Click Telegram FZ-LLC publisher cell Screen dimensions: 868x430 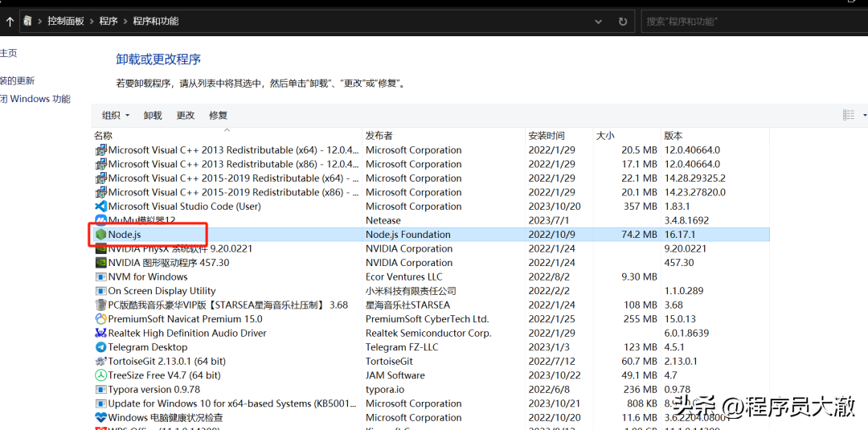coord(402,347)
